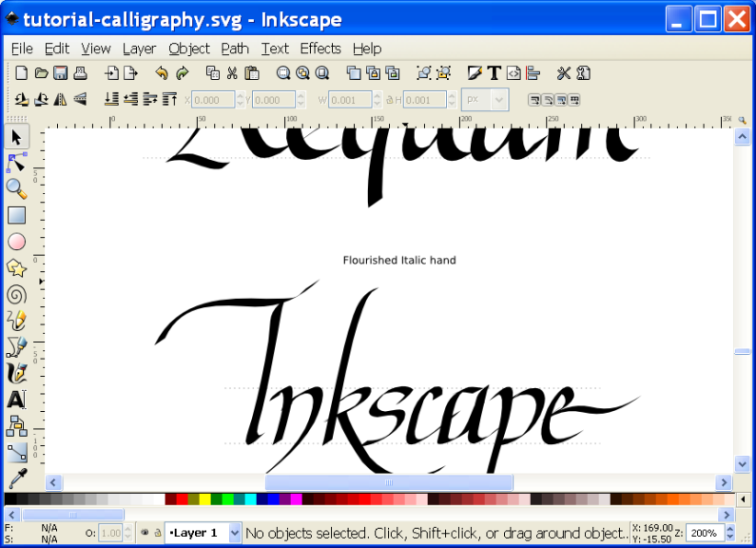Click the W width stepper arrows

[x=378, y=100]
